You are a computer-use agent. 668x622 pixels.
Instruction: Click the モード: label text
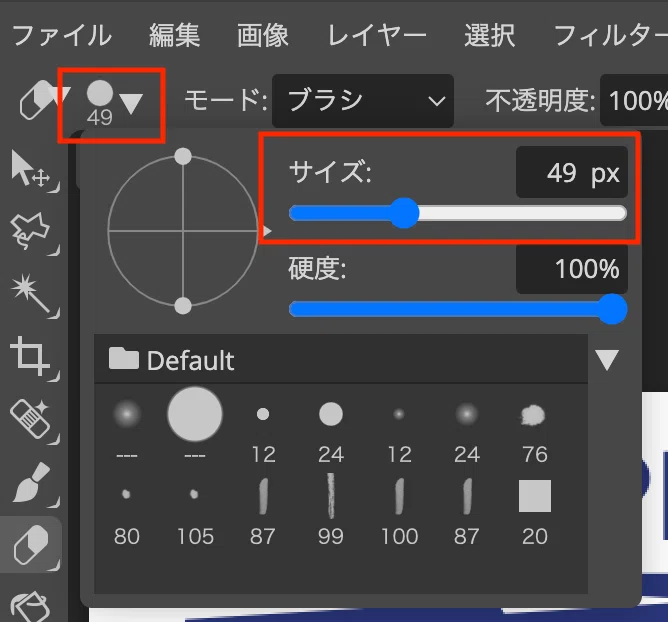coord(226,101)
